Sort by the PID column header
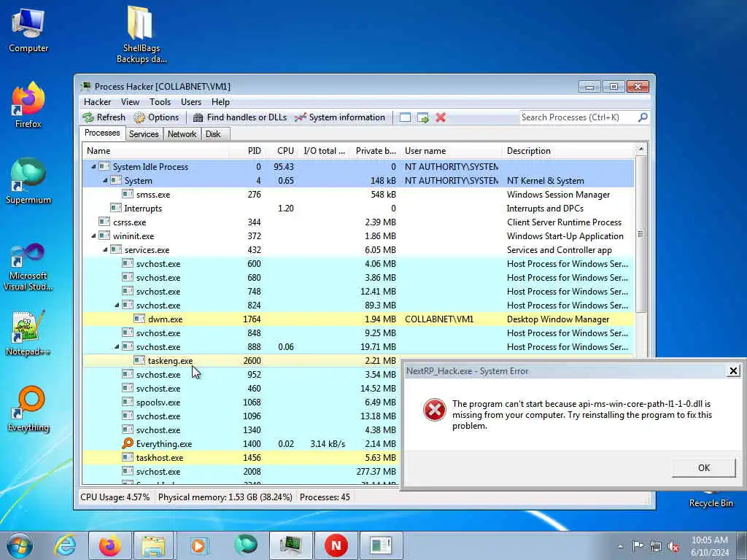Image resolution: width=747 pixels, height=560 pixels. pyautogui.click(x=247, y=151)
